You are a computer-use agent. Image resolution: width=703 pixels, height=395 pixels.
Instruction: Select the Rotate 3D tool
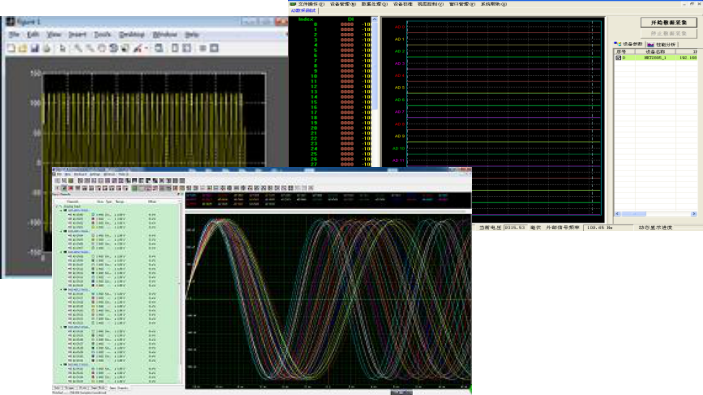pyautogui.click(x=113, y=48)
